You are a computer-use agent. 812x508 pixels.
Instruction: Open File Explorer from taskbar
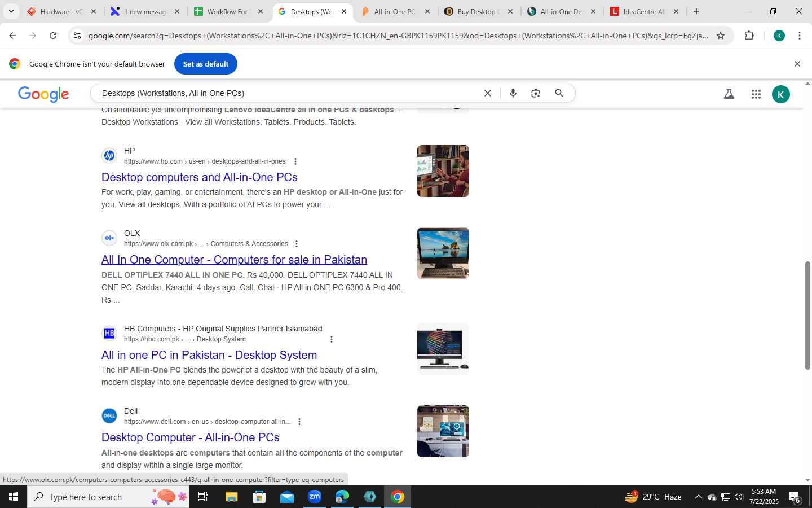[231, 497]
